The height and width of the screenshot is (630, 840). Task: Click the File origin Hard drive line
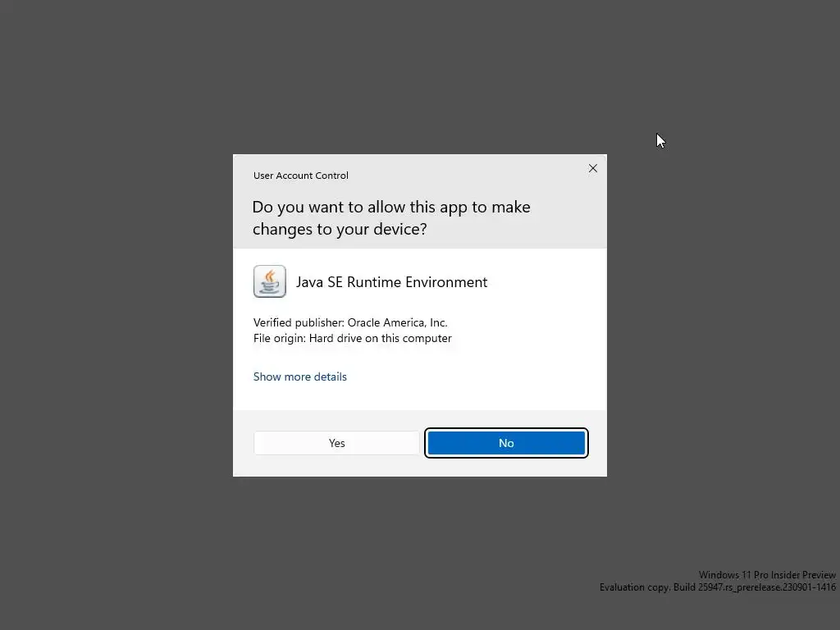pyautogui.click(x=353, y=338)
